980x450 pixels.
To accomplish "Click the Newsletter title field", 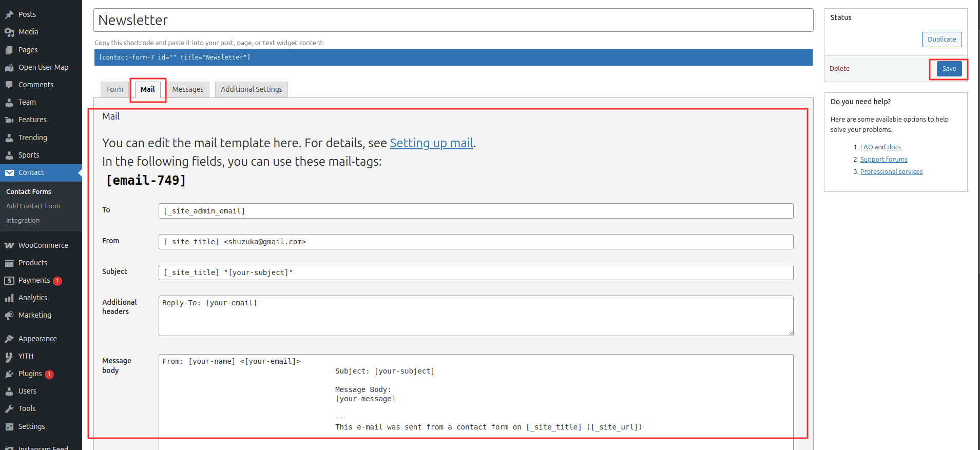I will pos(453,20).
